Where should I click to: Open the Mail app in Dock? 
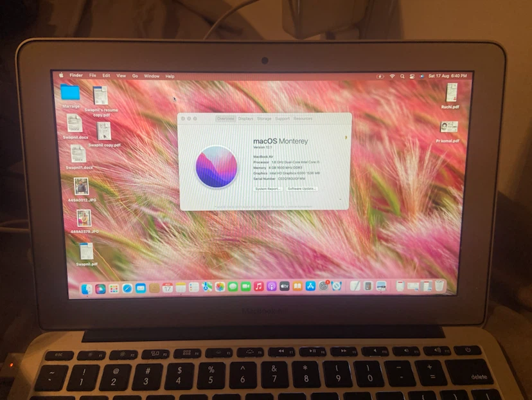click(x=141, y=288)
